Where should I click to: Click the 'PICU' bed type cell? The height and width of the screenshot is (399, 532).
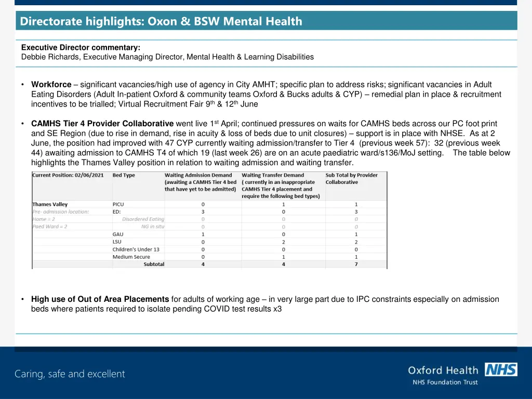pos(118,204)
